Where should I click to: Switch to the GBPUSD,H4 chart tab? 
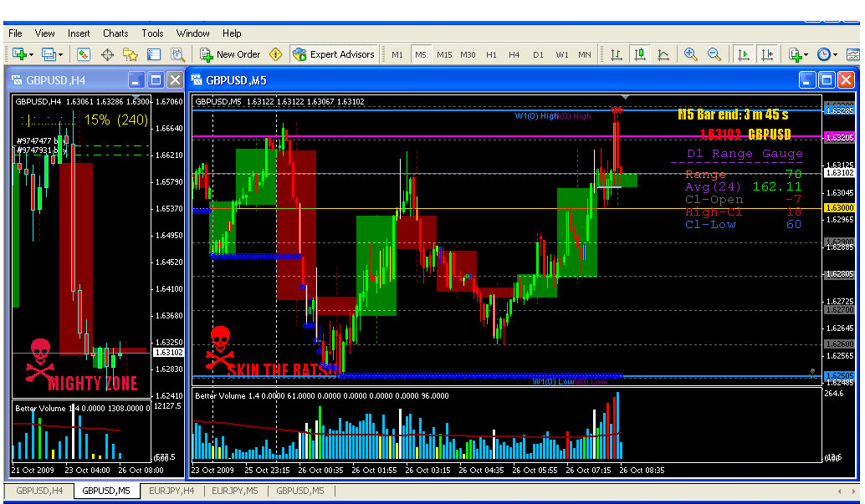(39, 491)
